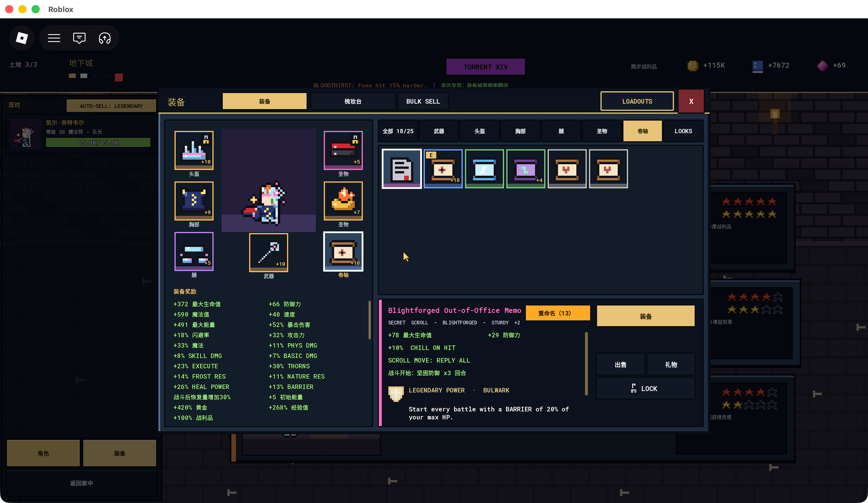The height and width of the screenshot is (503, 868).
Task: Select the memo document inventory item
Action: 402,169
